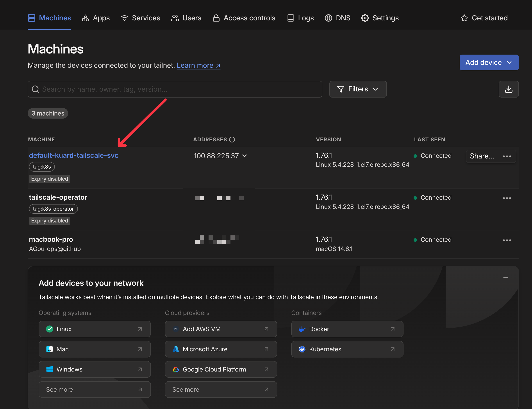
Task: Click the tag:k8s-operator badge
Action: pyautogui.click(x=53, y=209)
